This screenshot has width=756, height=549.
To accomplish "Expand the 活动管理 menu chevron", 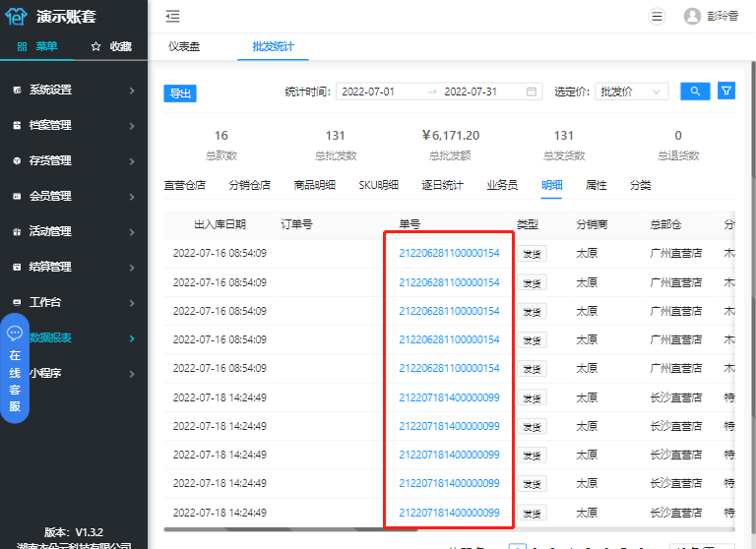I will pos(132,232).
